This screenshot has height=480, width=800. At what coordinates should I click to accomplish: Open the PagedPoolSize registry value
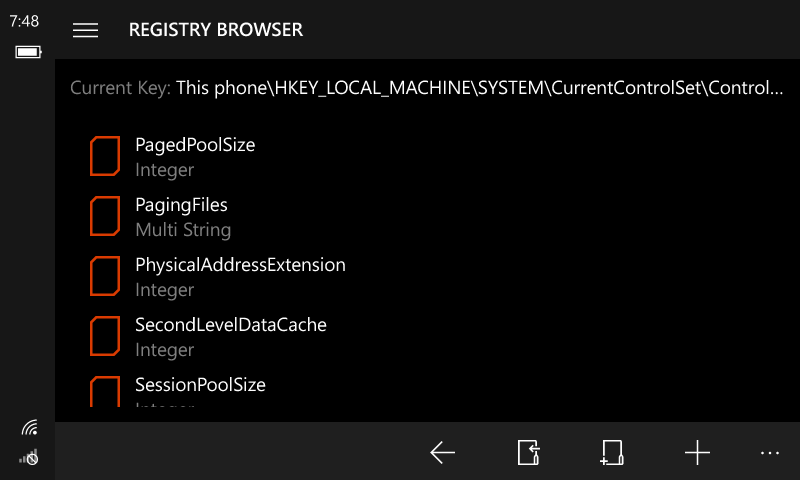[x=195, y=145]
